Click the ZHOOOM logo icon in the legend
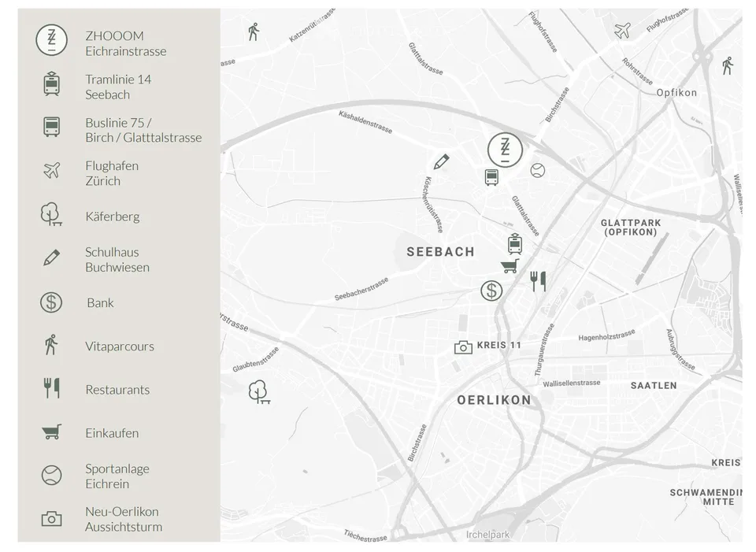Image resolution: width=756 pixels, height=552 pixels. pos(52,40)
